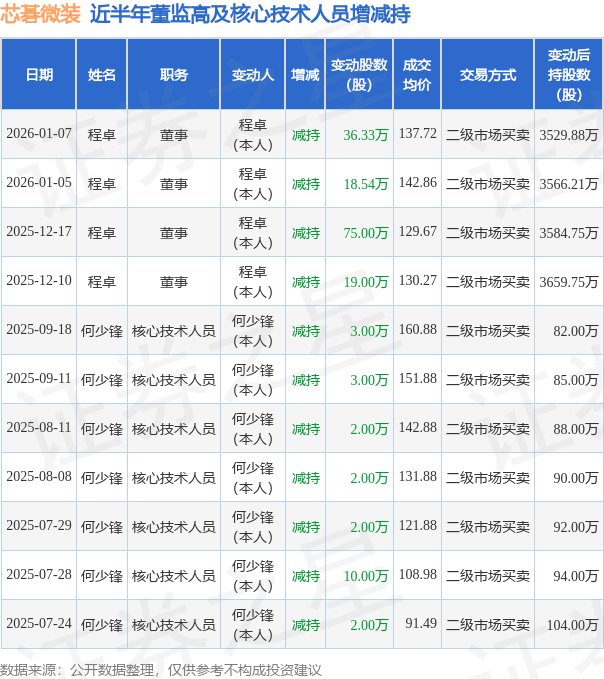Click holdings value 85.00万
Viewport: 604px width, 679px height.
pos(576,380)
